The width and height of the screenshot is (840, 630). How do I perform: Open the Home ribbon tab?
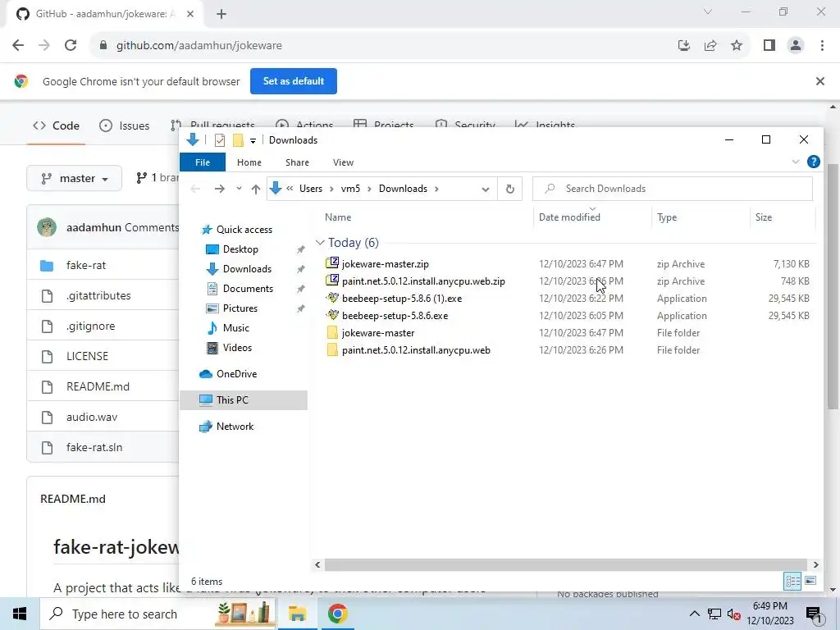(249, 162)
